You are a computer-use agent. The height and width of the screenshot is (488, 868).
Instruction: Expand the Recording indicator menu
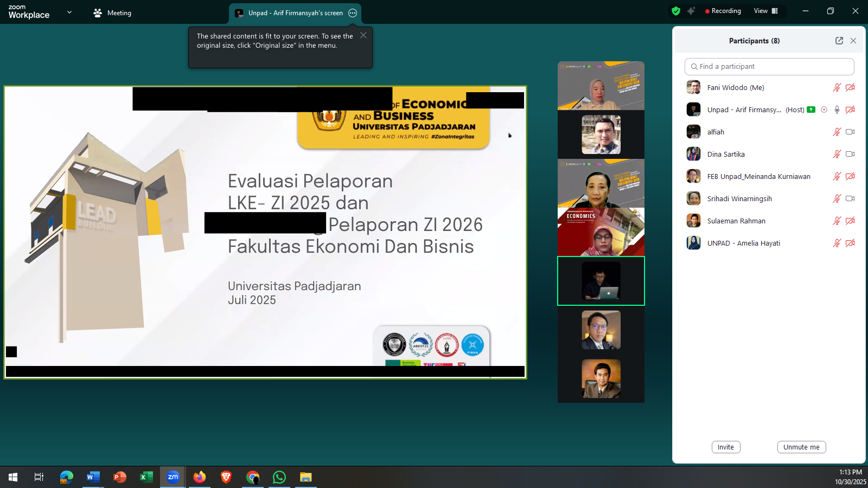click(x=723, y=11)
